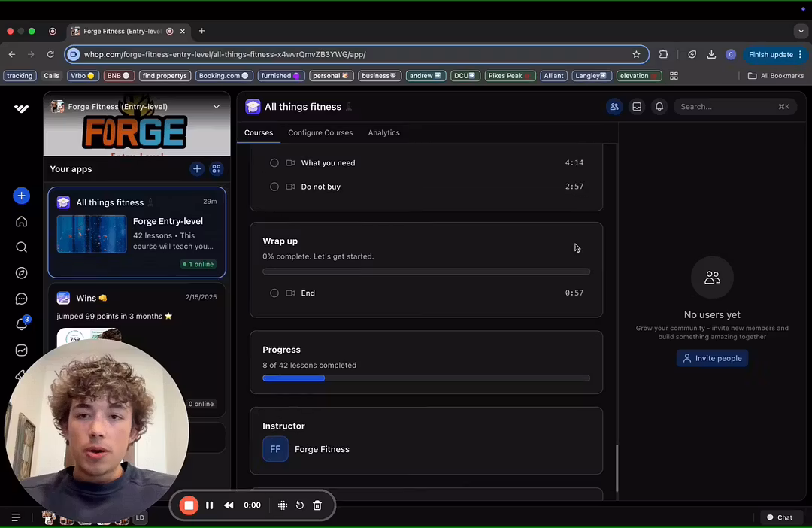Viewport: 812px width, 528px height.
Task: Mark 'Do not buy' lesson complete
Action: (274, 187)
